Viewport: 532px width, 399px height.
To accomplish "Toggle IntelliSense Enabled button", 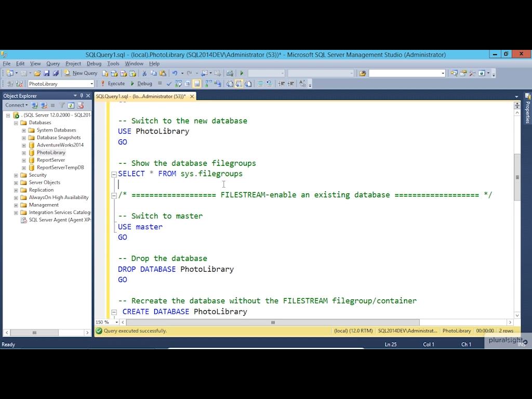I will 197,84.
